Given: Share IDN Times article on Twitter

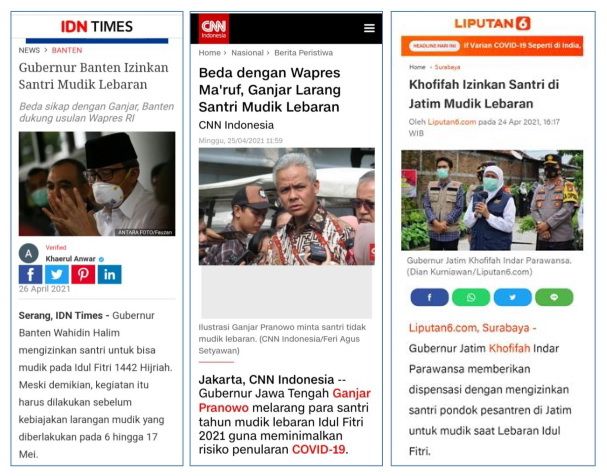Looking at the screenshot, I should (57, 274).
